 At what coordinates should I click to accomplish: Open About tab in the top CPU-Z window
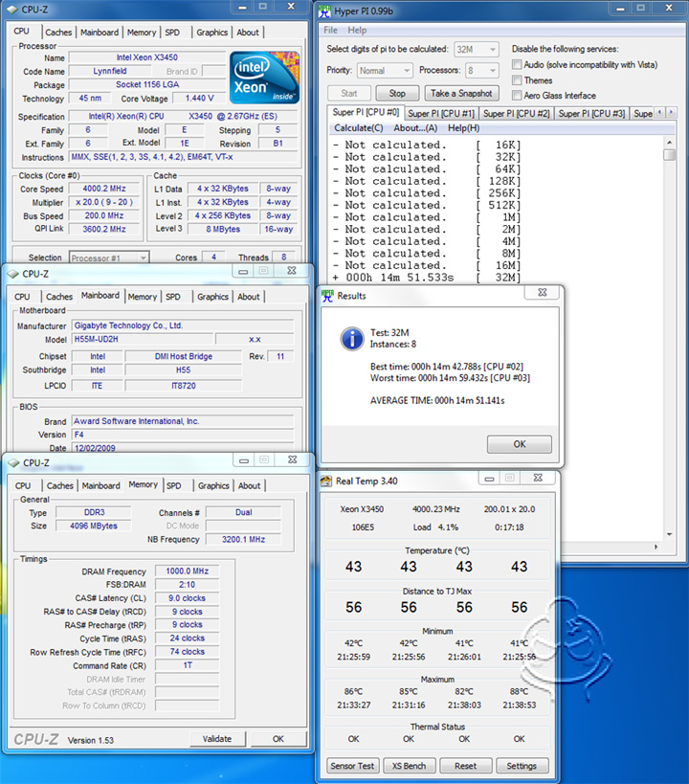tap(248, 32)
